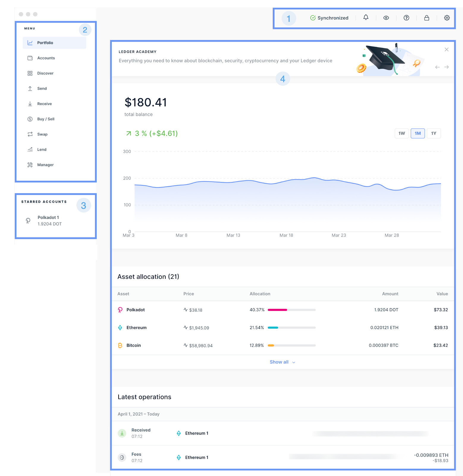The width and height of the screenshot is (463, 476).
Task: Click the Ethereum allocation progress bar
Action: (x=291, y=328)
